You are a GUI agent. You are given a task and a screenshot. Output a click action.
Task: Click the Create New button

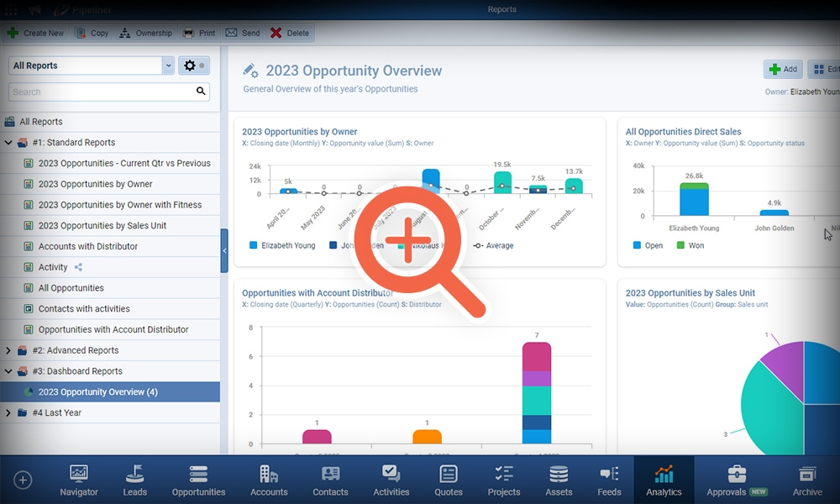click(x=35, y=33)
